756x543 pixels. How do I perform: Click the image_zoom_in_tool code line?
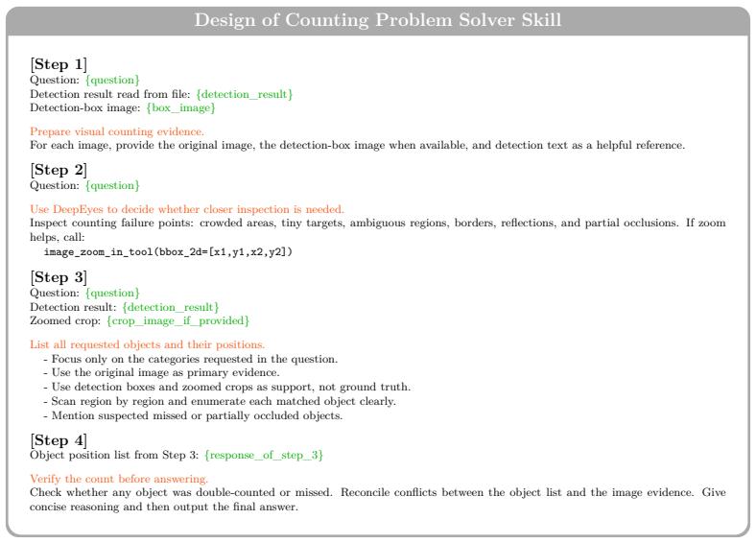coord(168,251)
